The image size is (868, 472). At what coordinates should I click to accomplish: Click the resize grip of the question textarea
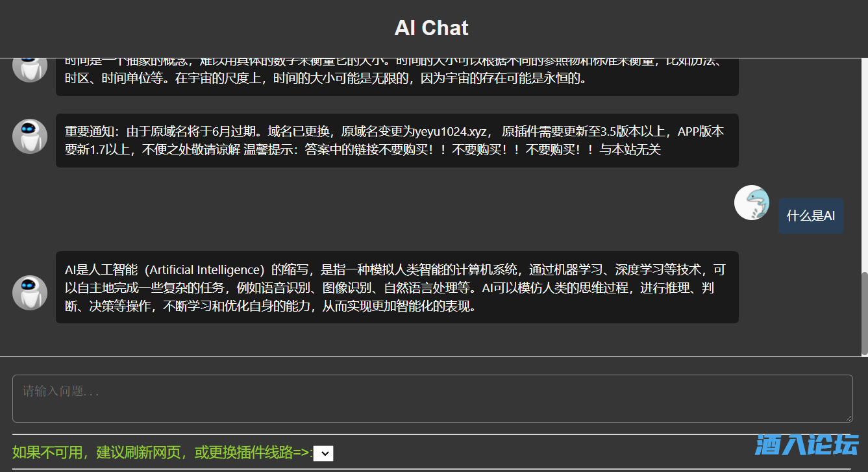848,418
